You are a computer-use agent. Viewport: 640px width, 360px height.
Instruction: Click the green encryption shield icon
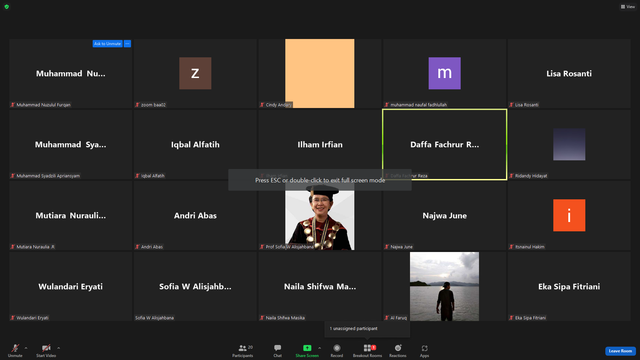click(x=7, y=7)
